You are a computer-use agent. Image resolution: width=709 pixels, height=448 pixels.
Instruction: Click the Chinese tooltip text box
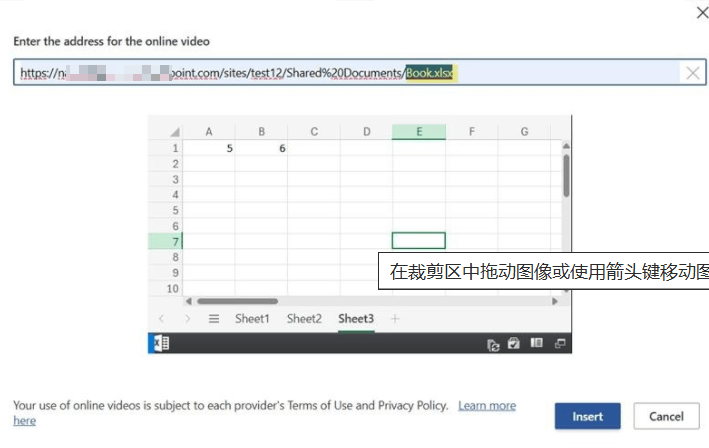[x=544, y=271]
